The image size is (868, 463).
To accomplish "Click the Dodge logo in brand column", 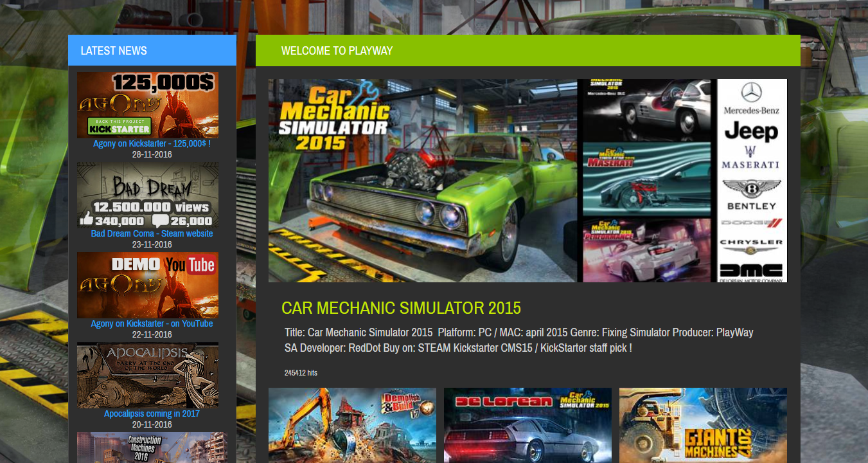I will pyautogui.click(x=751, y=223).
